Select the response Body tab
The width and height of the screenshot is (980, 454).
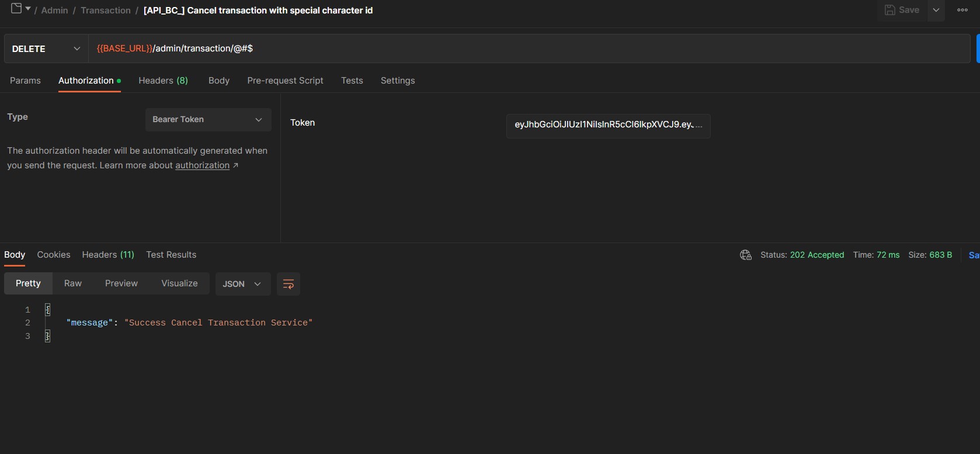pyautogui.click(x=15, y=255)
